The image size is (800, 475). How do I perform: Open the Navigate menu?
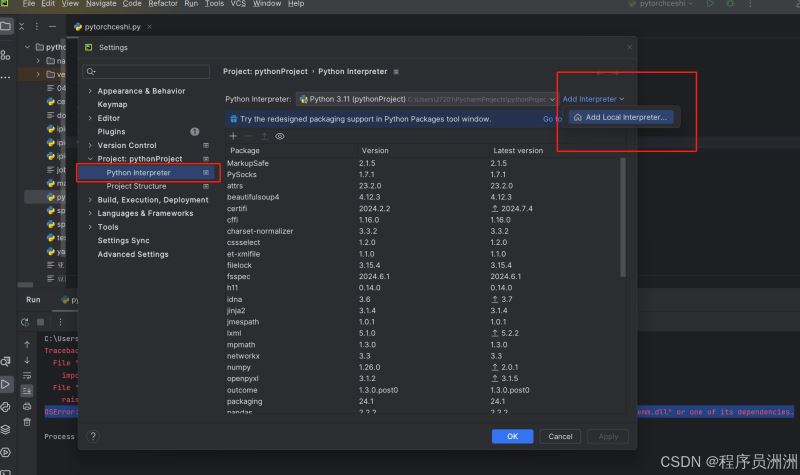point(101,4)
